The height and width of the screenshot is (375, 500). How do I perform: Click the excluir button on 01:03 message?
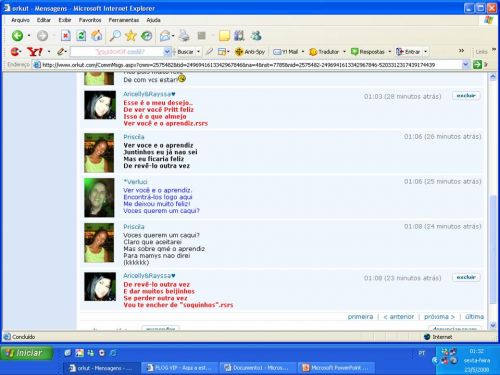(x=466, y=96)
